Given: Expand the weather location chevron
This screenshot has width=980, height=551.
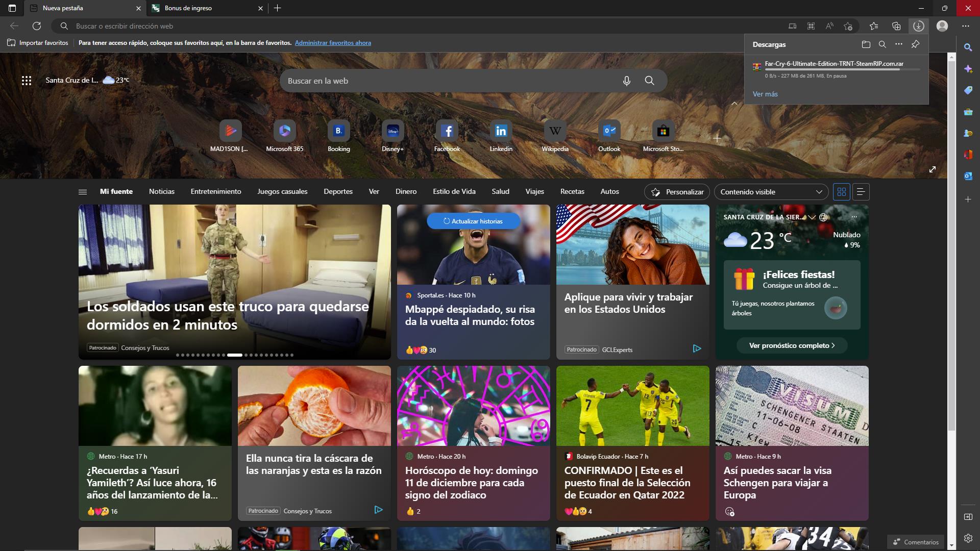Looking at the screenshot, I should coord(812,217).
